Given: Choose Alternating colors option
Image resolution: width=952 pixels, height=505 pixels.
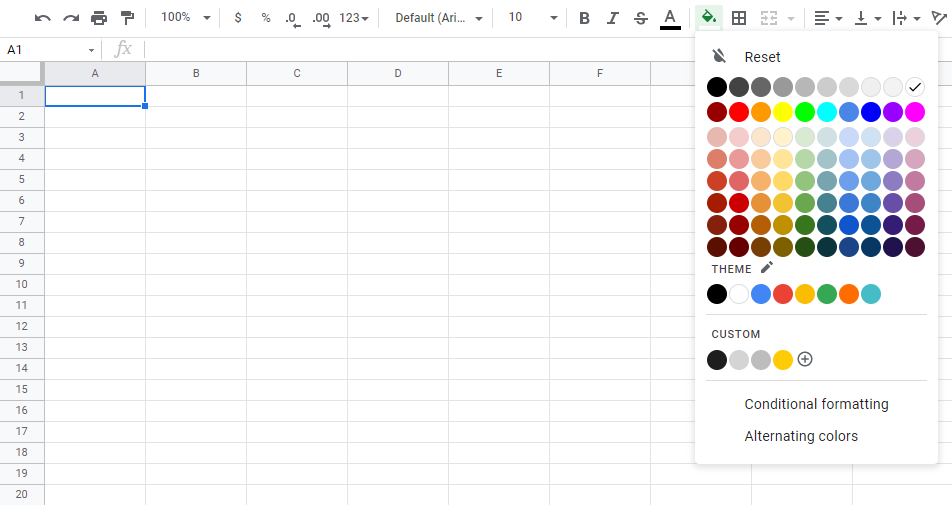Looking at the screenshot, I should pos(801,436).
